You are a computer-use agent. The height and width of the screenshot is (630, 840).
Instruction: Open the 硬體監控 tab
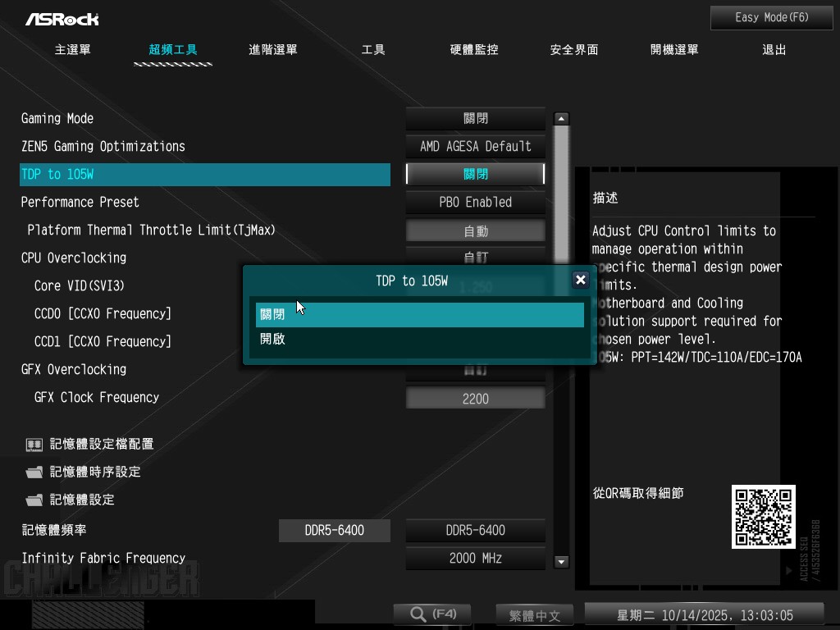point(474,50)
